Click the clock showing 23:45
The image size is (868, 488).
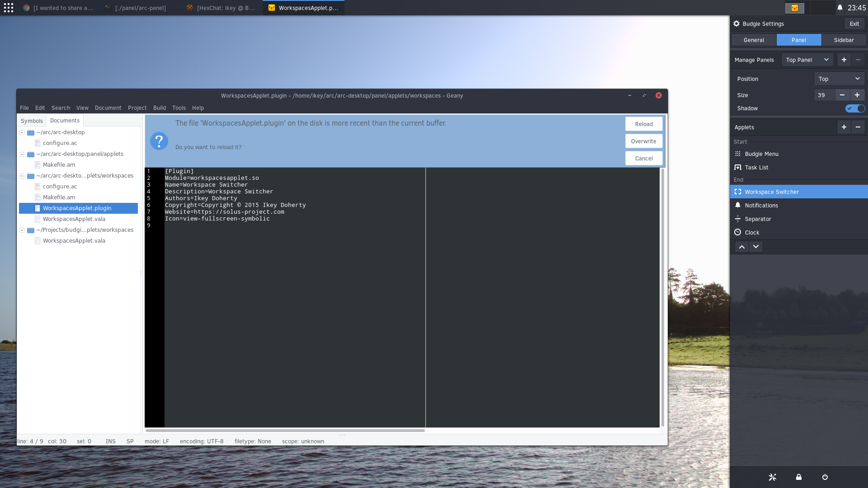[x=857, y=8]
